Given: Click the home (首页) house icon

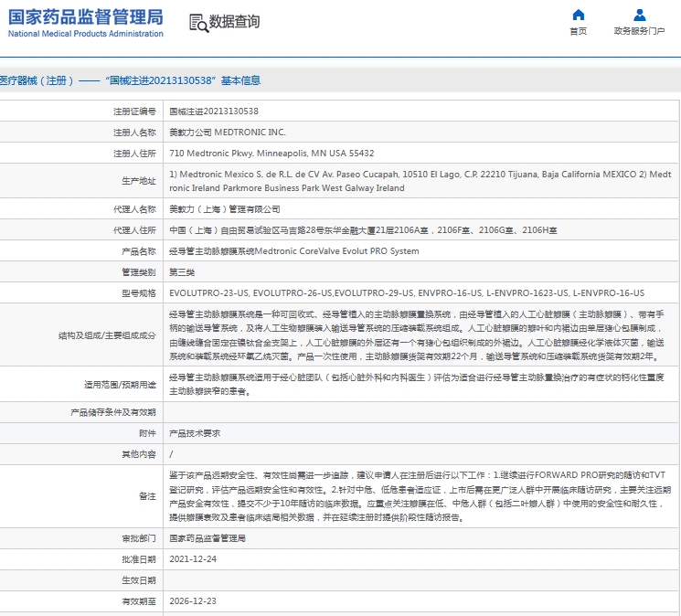Looking at the screenshot, I should [x=578, y=16].
